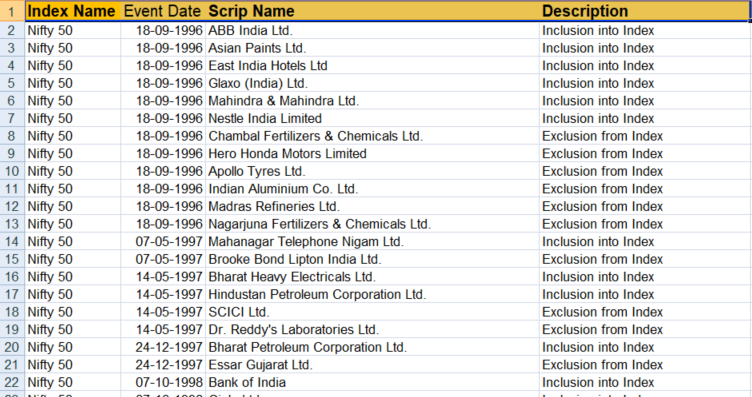Click the Hero Honda Motors Limited cell
Screen dimensions: 752x397
(x=372, y=153)
